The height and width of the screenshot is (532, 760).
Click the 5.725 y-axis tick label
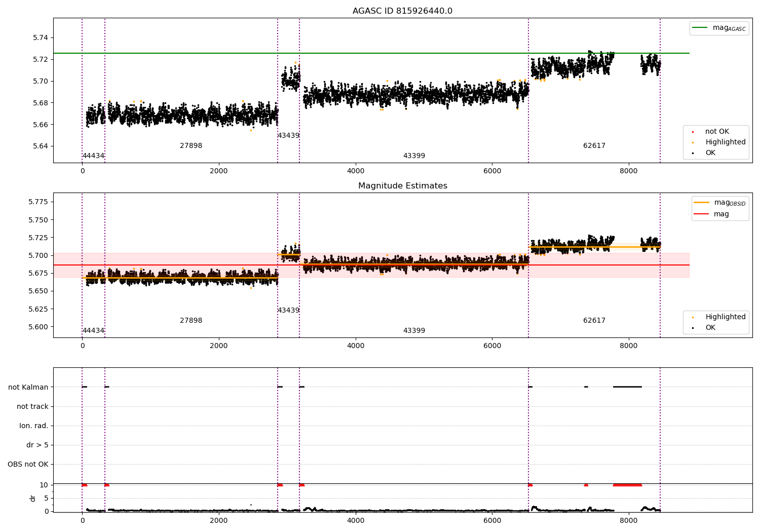[x=39, y=238]
